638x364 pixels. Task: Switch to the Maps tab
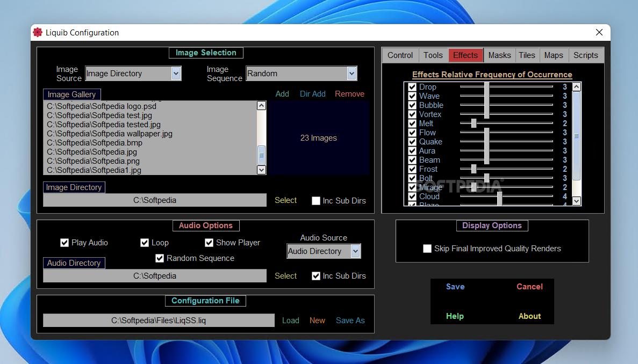554,55
